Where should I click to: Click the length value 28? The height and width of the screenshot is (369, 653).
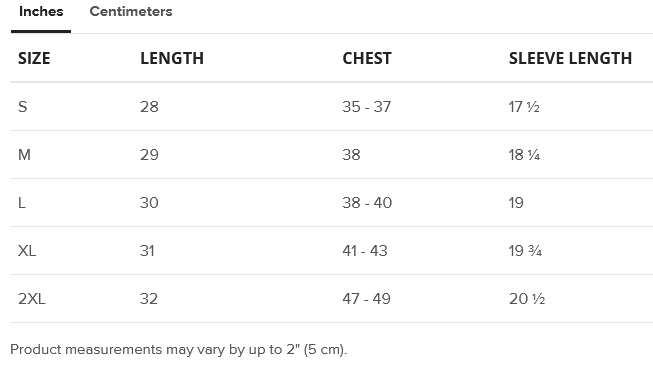(149, 107)
